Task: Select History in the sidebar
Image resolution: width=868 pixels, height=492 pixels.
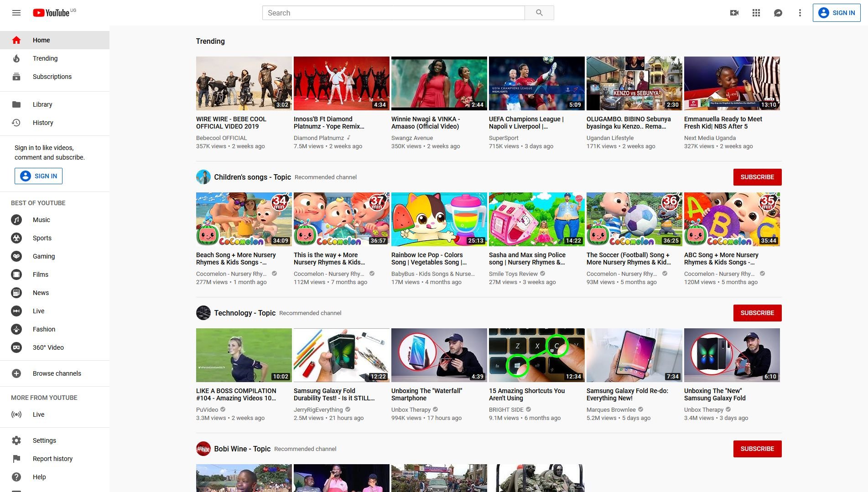Action: point(55,123)
